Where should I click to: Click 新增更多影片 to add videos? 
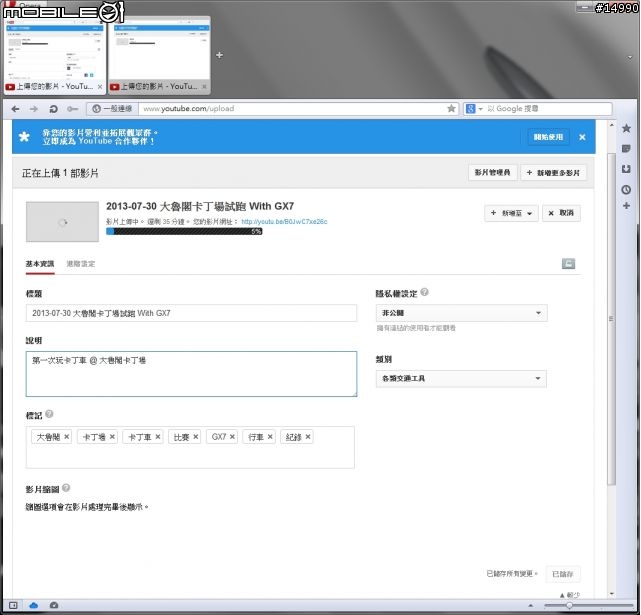[x=554, y=173]
